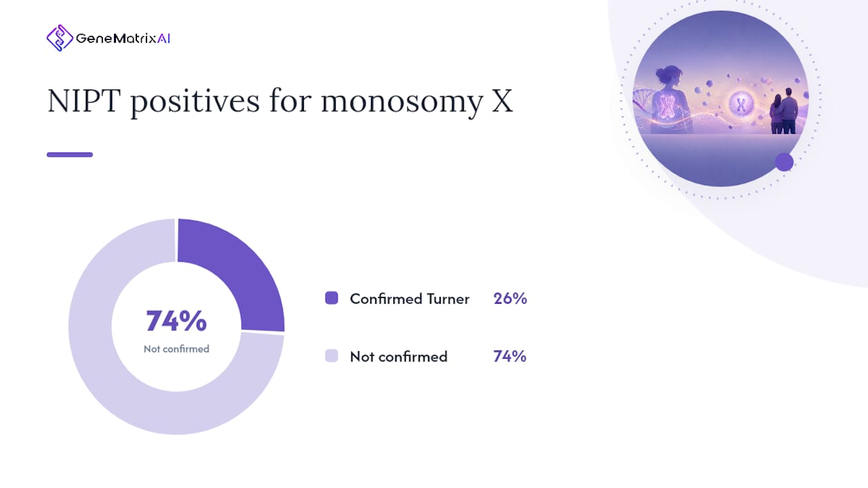Select the Confirmed Turner legend label

pos(410,299)
